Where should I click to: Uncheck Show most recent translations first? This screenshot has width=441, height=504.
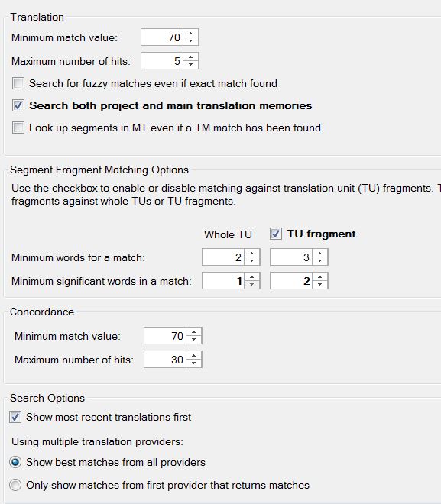pos(15,417)
